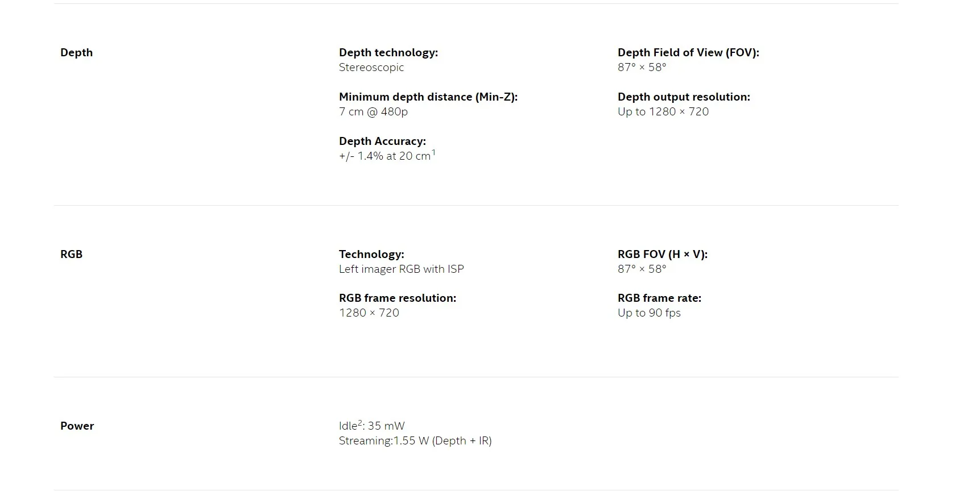Viewport: 980px width, 495px height.
Task: Click the RGB section heading
Action: pyautogui.click(x=71, y=254)
